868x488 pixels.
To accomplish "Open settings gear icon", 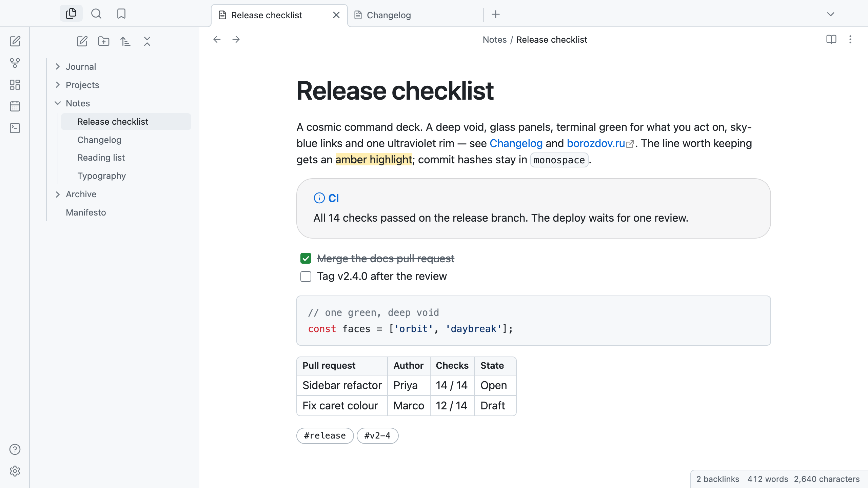I will point(15,471).
